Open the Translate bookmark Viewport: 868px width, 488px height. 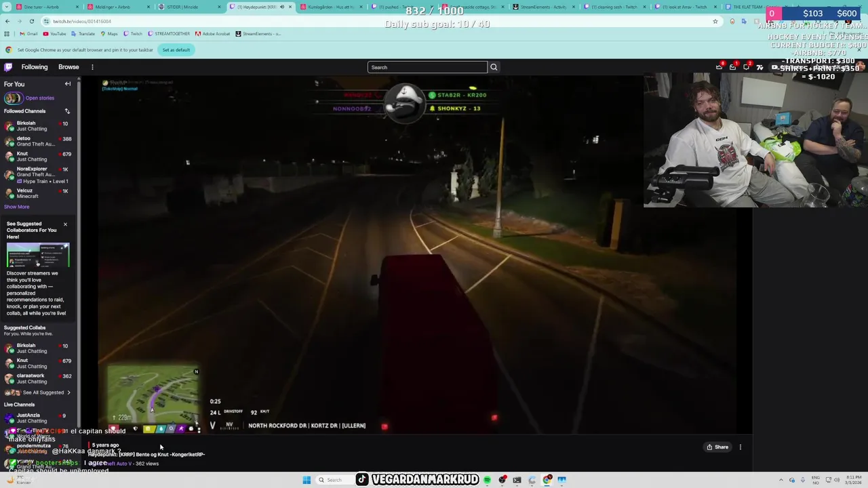tap(83, 34)
